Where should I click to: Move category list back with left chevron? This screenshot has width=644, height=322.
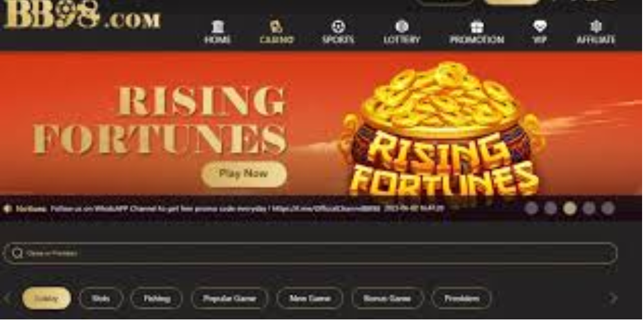[7, 298]
